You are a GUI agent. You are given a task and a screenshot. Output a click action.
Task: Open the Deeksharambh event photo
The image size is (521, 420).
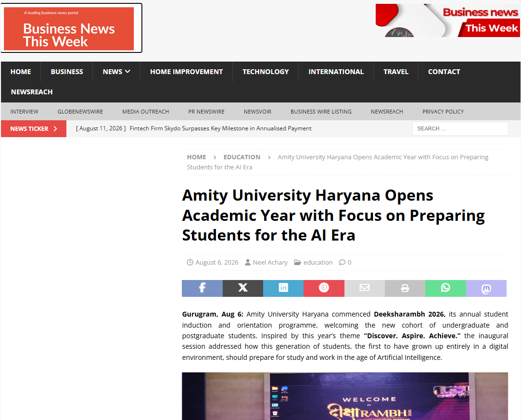[345, 396]
